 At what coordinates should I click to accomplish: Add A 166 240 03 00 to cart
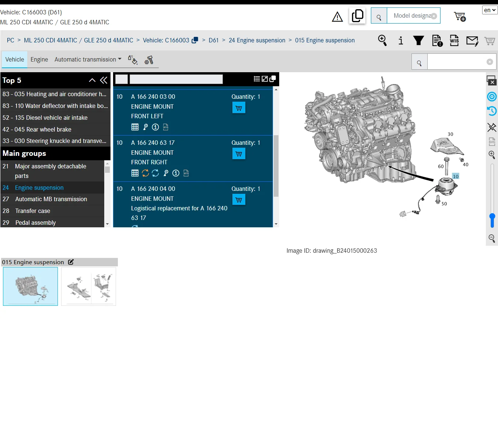239,108
